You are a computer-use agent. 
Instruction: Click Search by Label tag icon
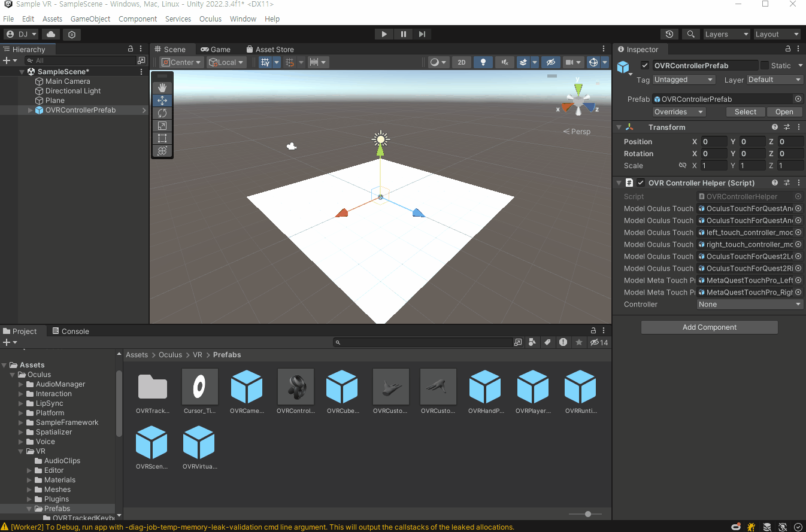547,342
